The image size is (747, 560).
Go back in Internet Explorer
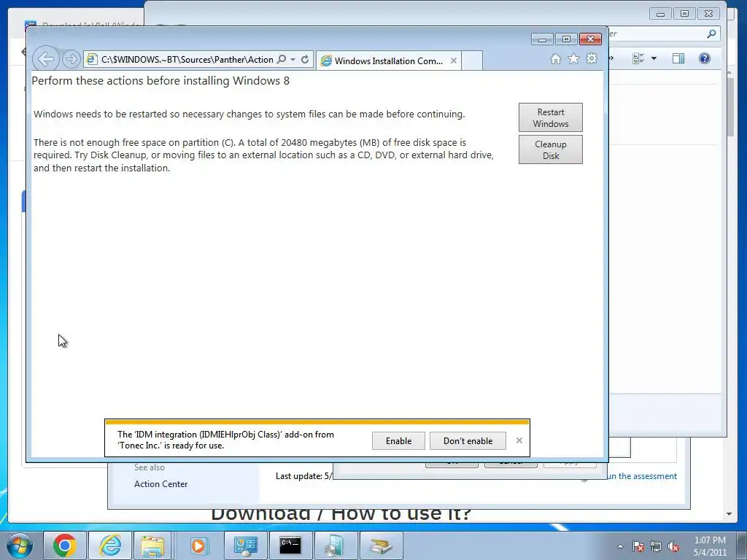46,60
